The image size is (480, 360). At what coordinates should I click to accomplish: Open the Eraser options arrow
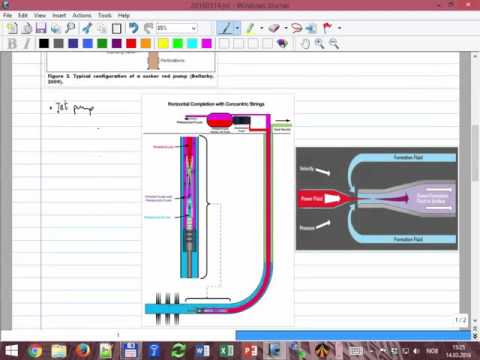[286, 28]
